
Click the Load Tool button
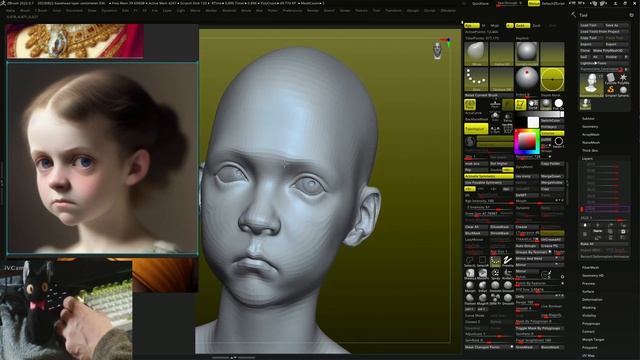click(x=591, y=25)
